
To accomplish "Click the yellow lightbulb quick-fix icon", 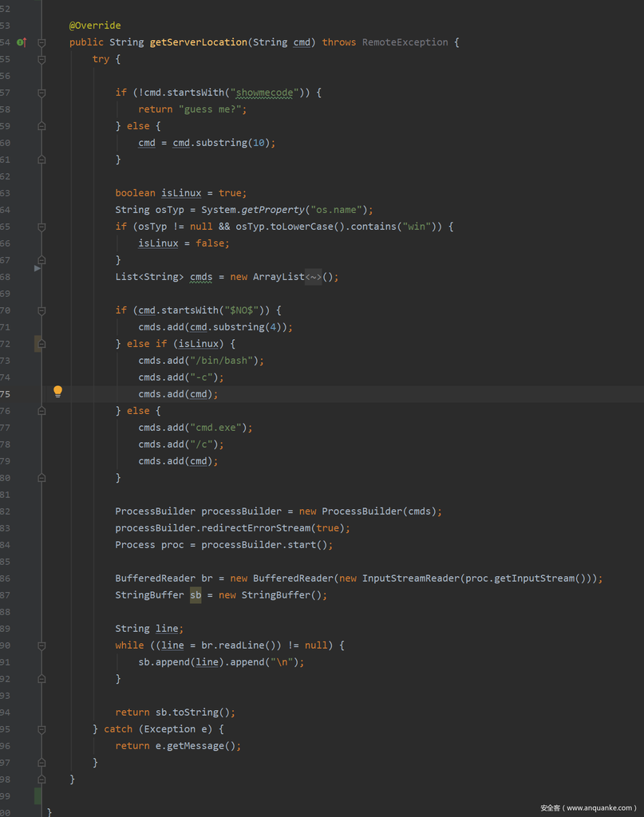I will (x=57, y=392).
